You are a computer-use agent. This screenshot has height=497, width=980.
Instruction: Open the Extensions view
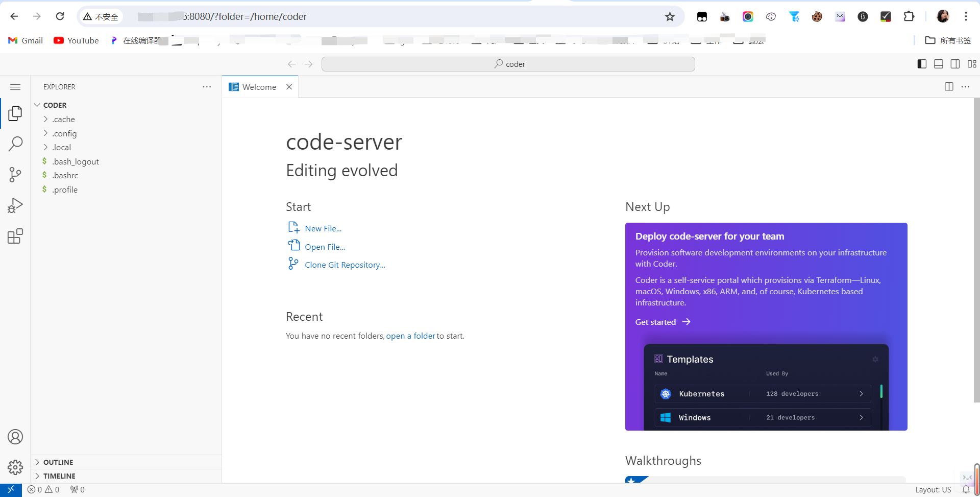15,235
